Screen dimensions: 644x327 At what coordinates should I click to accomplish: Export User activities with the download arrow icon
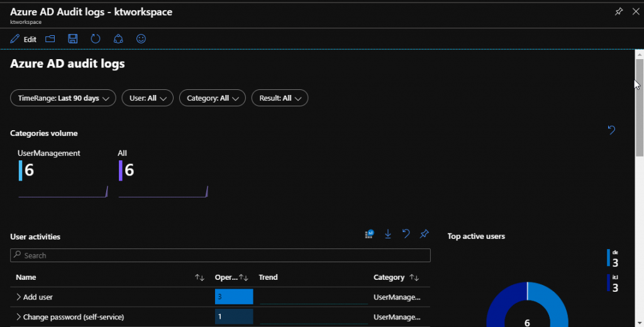coord(388,234)
